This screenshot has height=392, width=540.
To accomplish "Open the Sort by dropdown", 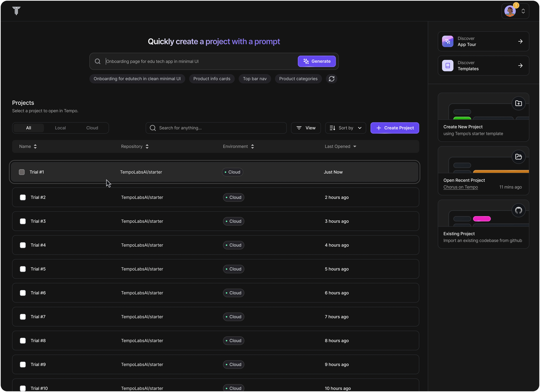I will coord(345,128).
